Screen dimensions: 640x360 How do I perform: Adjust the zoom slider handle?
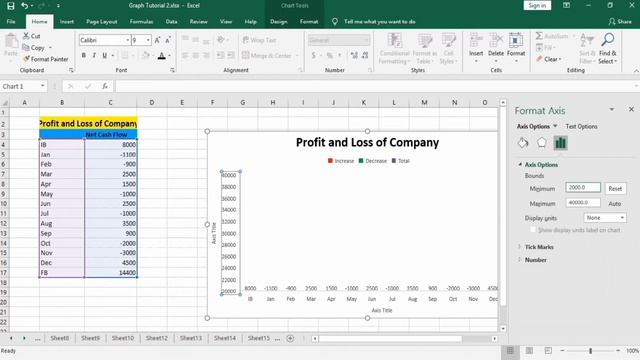(590, 351)
